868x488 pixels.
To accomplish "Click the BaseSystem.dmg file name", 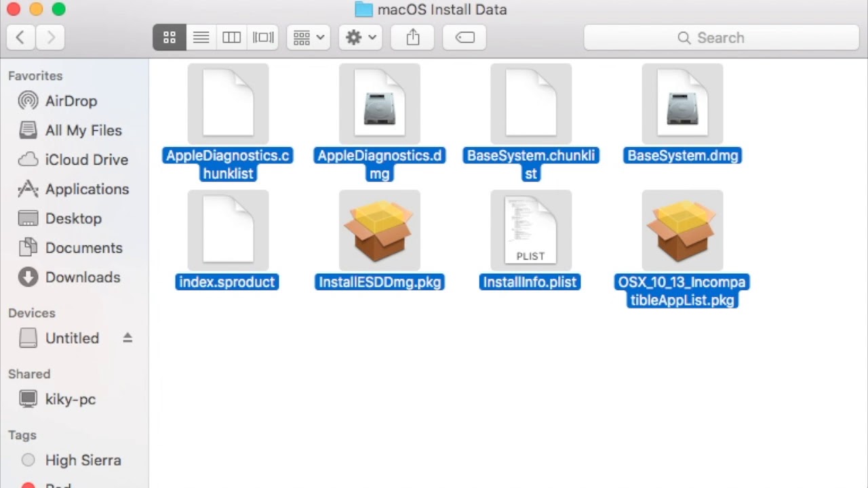I will (x=683, y=156).
